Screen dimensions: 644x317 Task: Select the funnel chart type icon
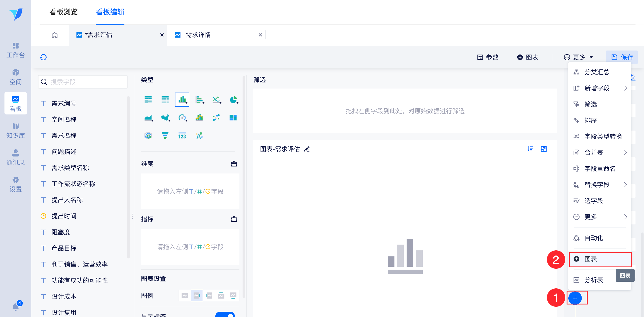pos(165,135)
